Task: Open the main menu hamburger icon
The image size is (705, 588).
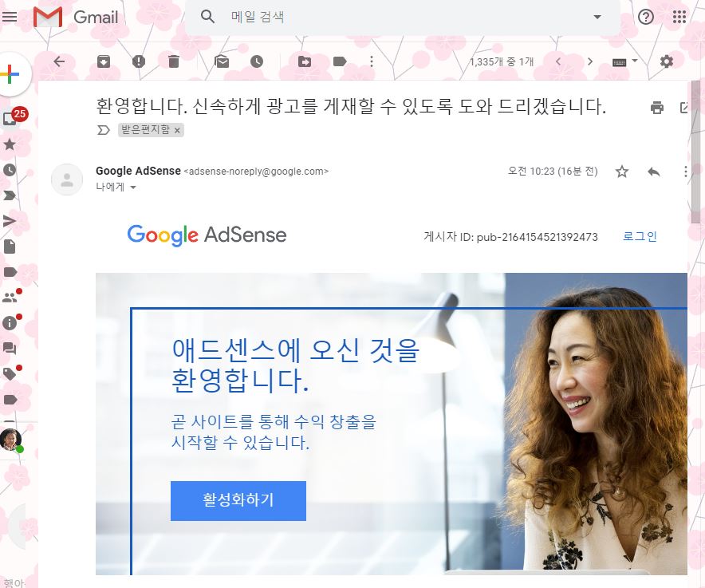Action: 9,17
